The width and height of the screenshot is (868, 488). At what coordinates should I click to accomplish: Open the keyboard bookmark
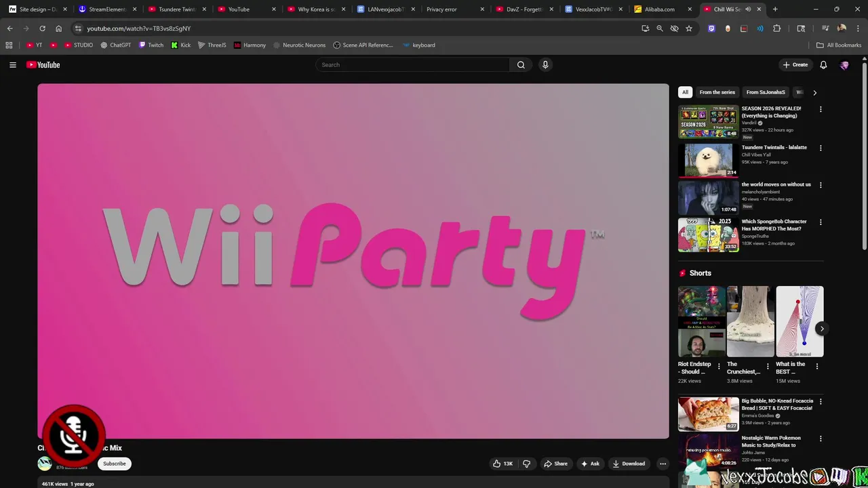418,45
